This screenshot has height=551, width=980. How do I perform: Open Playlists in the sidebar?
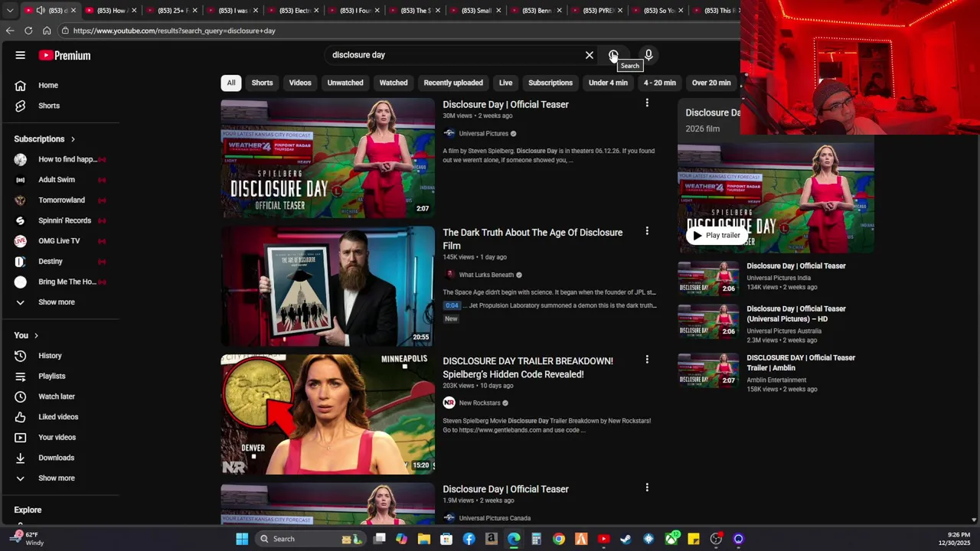click(x=60, y=376)
